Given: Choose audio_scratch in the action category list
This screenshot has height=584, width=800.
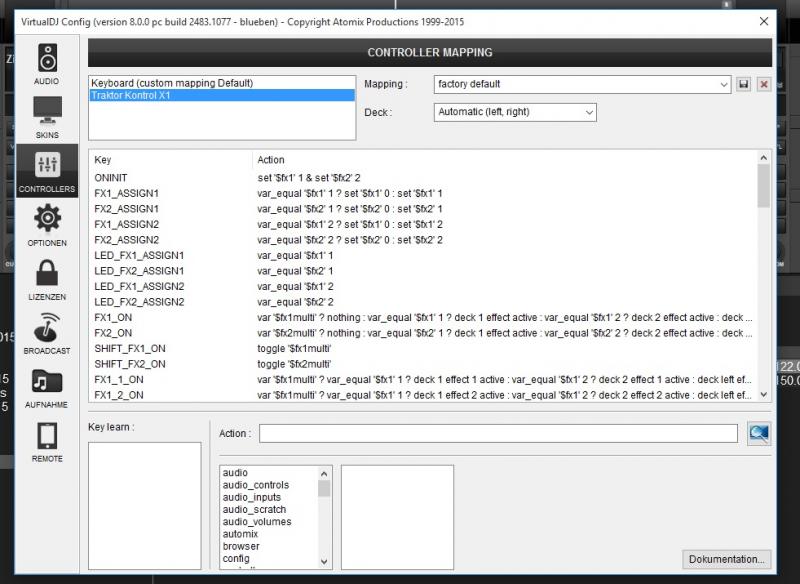Looking at the screenshot, I should pyautogui.click(x=256, y=510).
